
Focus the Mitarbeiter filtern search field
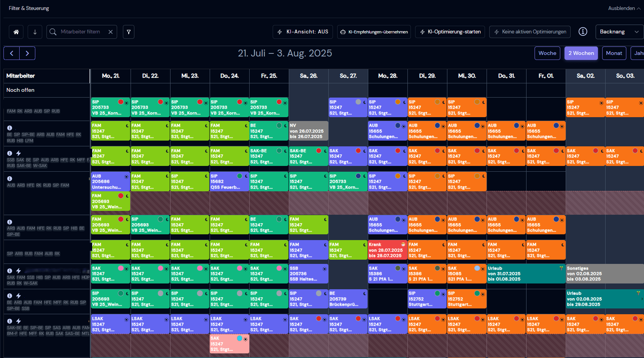click(81, 32)
